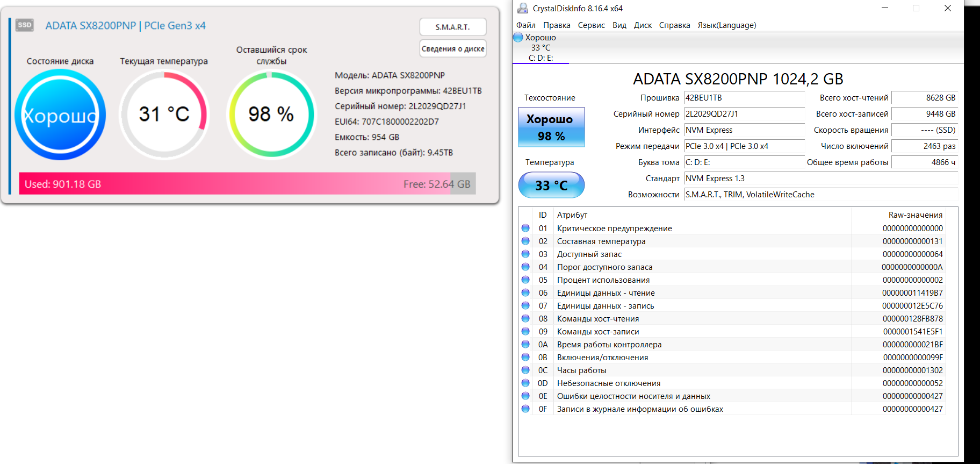Screen dimensions: 980x464
Task: Click raw value 00000012E5C76
Action: 912,305
